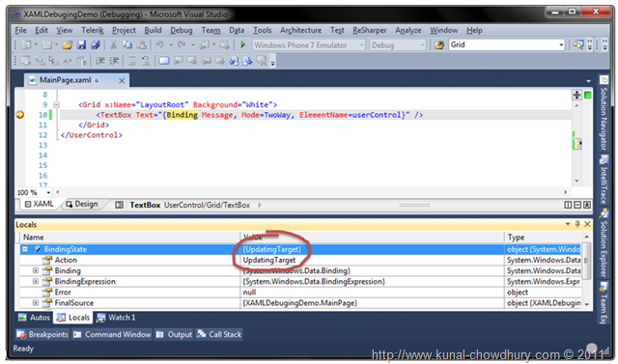Switch to the Design view tab
The width and height of the screenshot is (618, 364).
pos(82,204)
